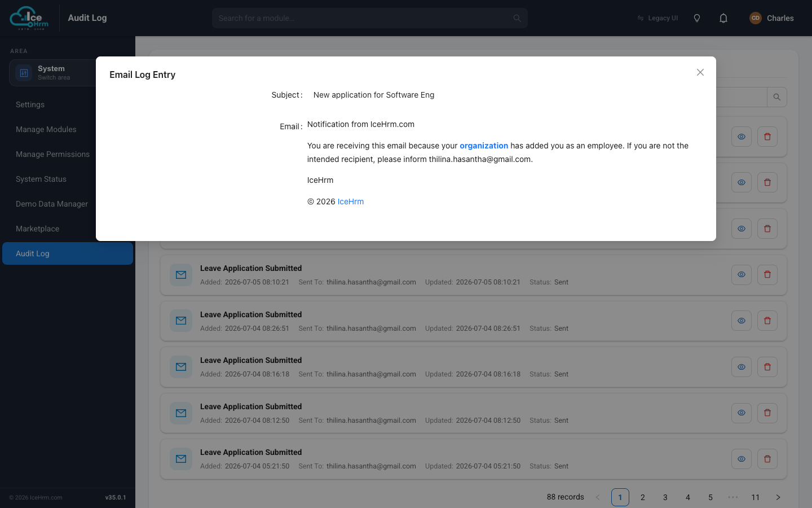The image size is (812, 508).
Task: Click the next page arrow
Action: point(778,497)
